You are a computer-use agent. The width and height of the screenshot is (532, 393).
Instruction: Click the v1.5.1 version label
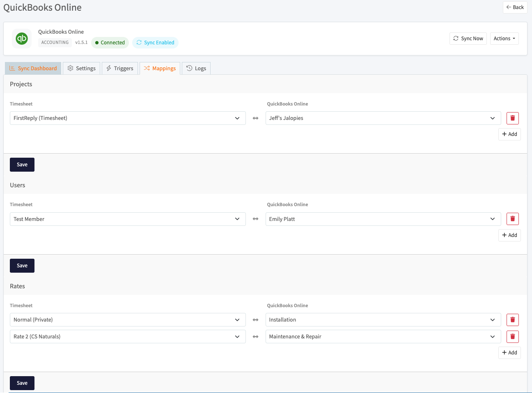coord(81,42)
